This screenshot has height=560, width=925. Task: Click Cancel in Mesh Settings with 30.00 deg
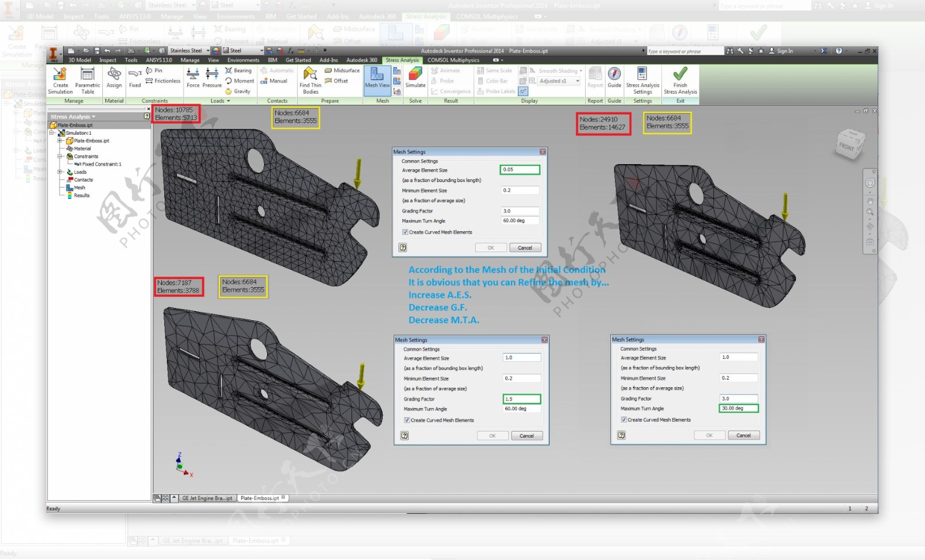tap(743, 435)
